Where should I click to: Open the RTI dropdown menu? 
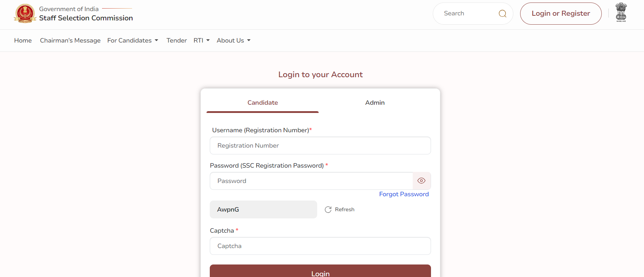pyautogui.click(x=202, y=41)
